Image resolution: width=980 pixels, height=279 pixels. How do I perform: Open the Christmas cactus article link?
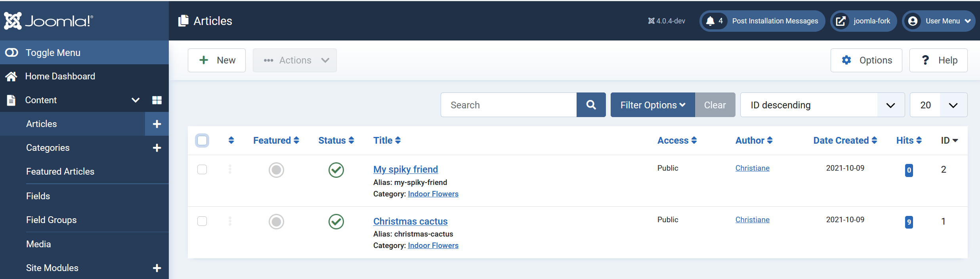pos(410,221)
